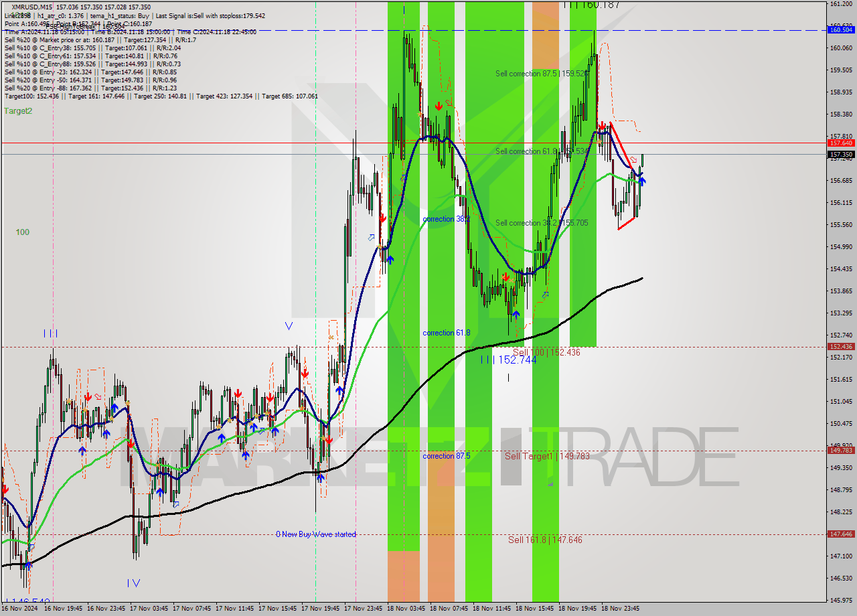Click the 161.20 price axis value
Viewport: 857px width, 616px height.
click(x=840, y=4)
